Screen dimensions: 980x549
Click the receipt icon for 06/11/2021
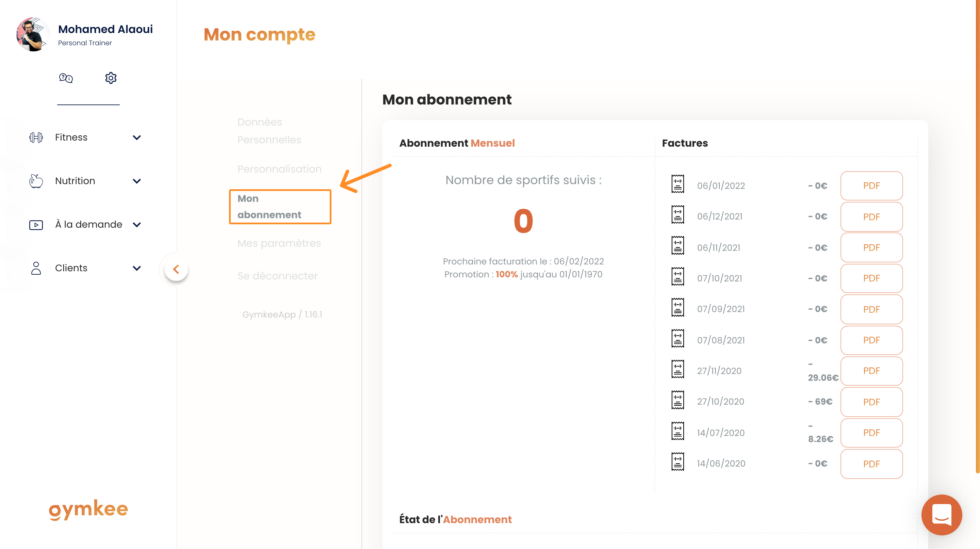click(677, 245)
